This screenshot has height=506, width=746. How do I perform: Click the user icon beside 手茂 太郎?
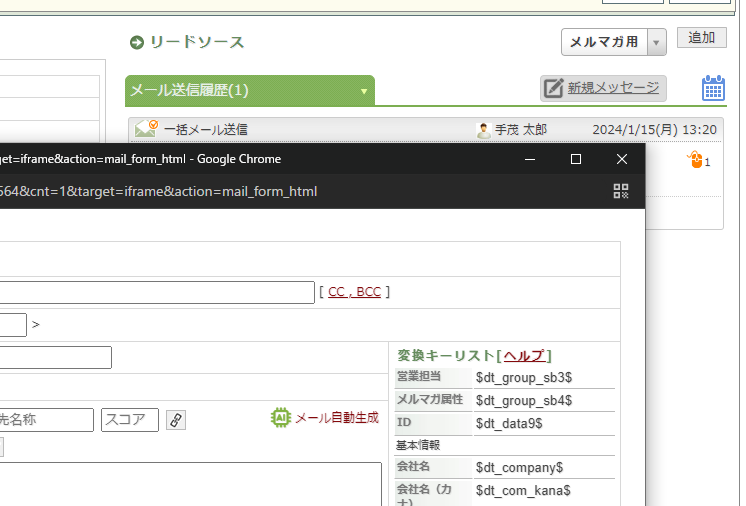[483, 130]
